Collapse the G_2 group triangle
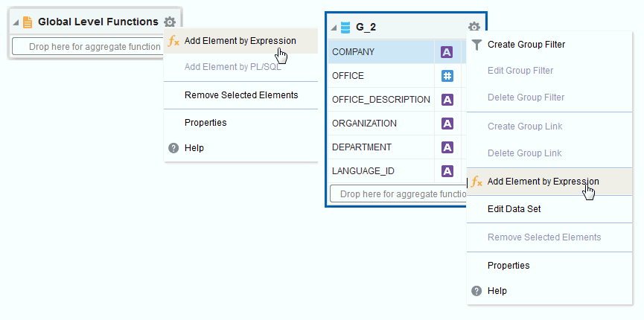This screenshot has width=644, height=320. point(334,28)
